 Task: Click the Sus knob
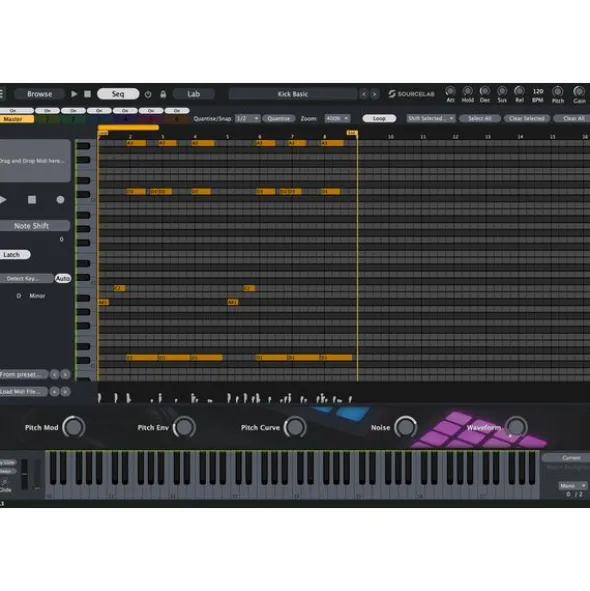tap(502, 91)
